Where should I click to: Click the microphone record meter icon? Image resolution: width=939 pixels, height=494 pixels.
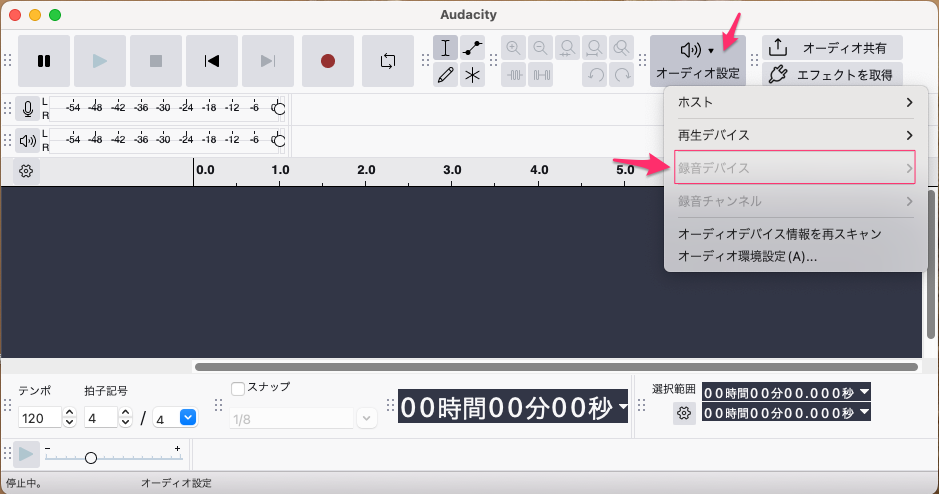coord(28,109)
